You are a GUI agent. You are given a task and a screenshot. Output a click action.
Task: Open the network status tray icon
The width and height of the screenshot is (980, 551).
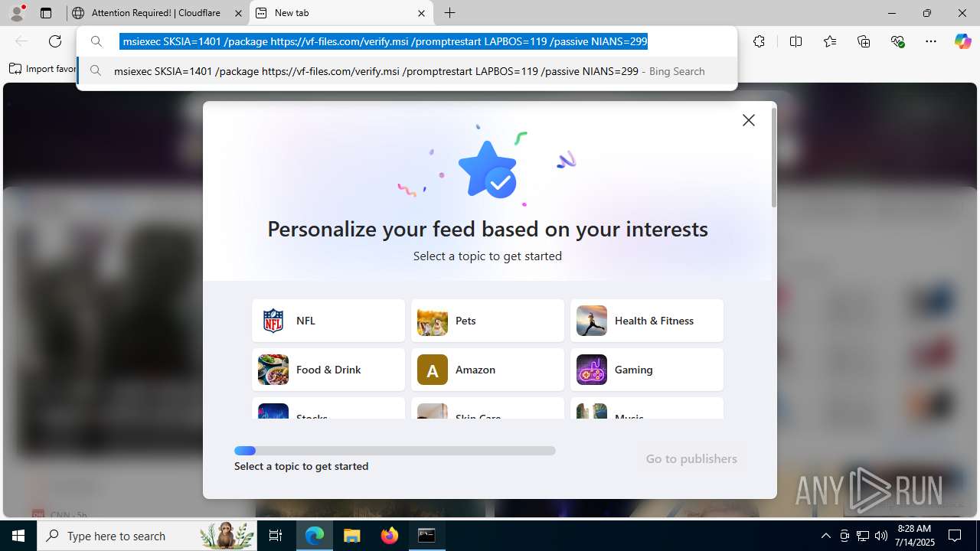[863, 536]
